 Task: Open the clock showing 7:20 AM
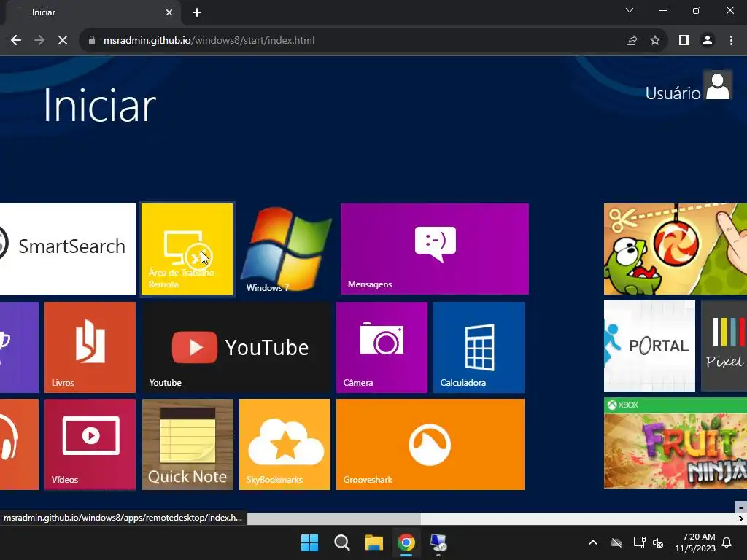(x=695, y=542)
